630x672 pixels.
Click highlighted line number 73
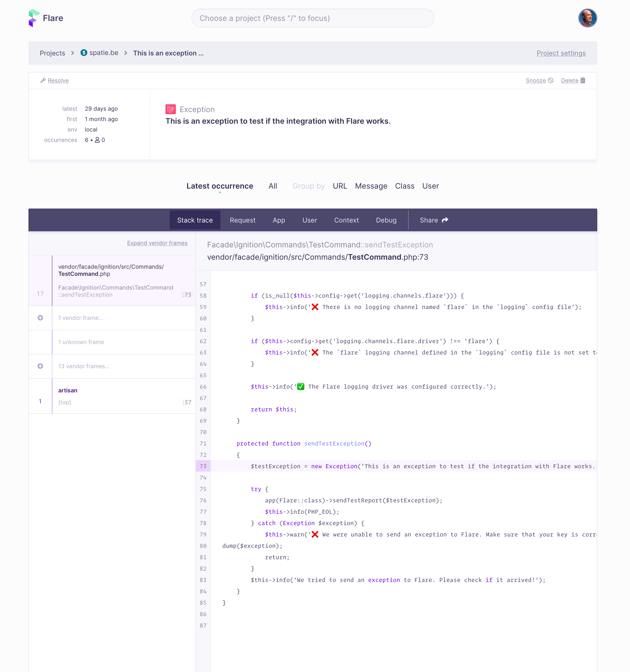point(203,466)
